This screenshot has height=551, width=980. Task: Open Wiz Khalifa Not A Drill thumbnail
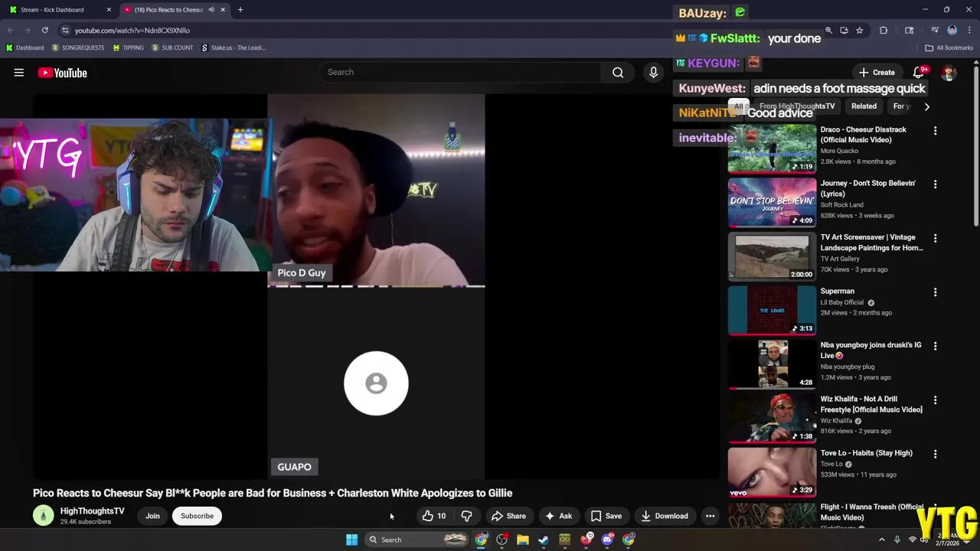point(772,418)
